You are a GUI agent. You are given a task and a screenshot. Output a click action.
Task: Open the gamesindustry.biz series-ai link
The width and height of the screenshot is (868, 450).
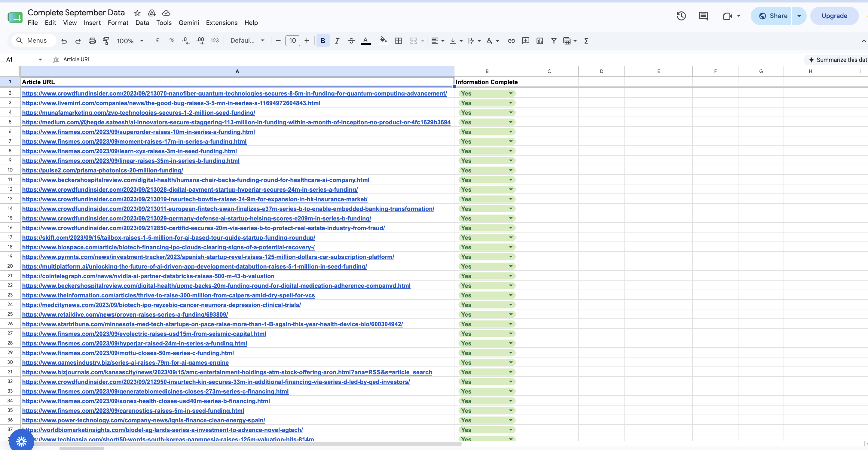point(125,362)
